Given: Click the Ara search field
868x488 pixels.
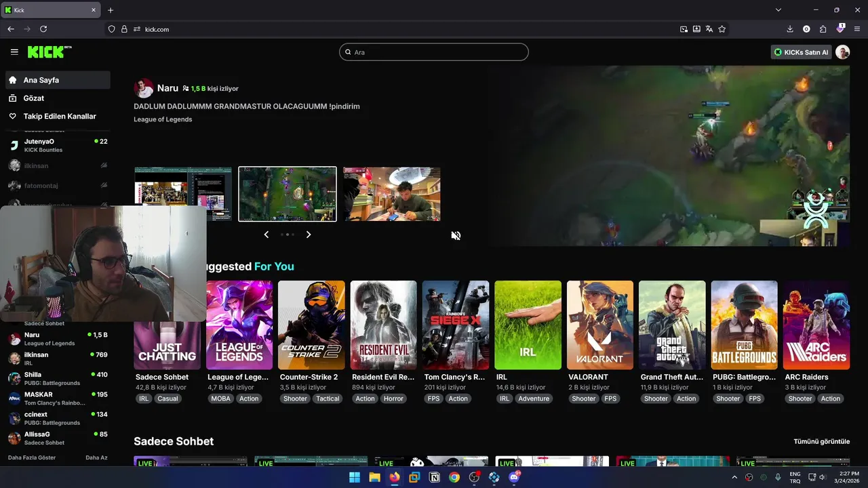Looking at the screenshot, I should pyautogui.click(x=434, y=52).
